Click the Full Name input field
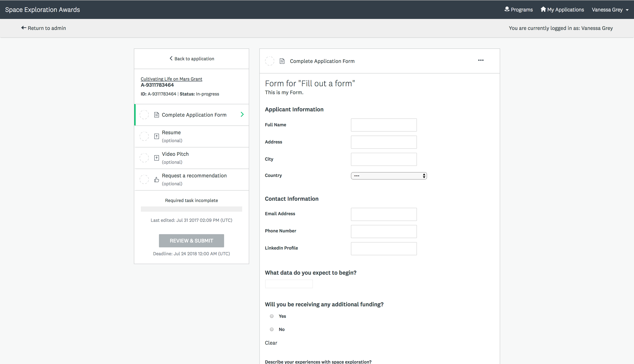This screenshot has height=364, width=634. tap(383, 125)
